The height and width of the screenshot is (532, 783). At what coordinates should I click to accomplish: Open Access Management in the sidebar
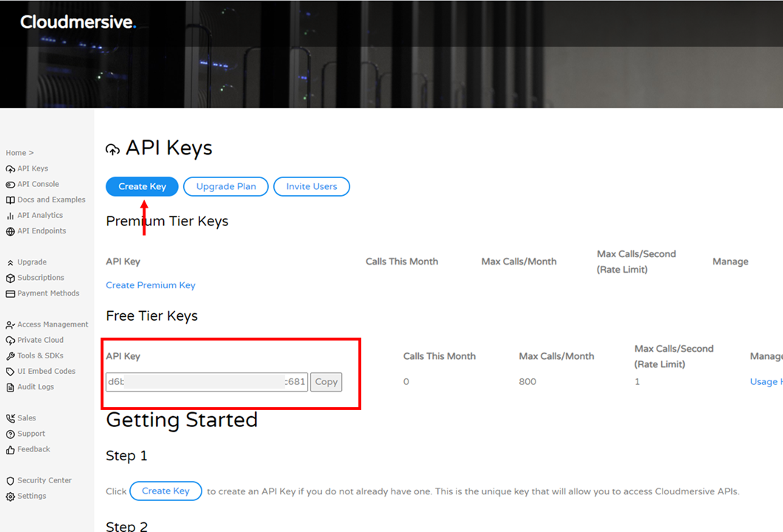tap(53, 324)
